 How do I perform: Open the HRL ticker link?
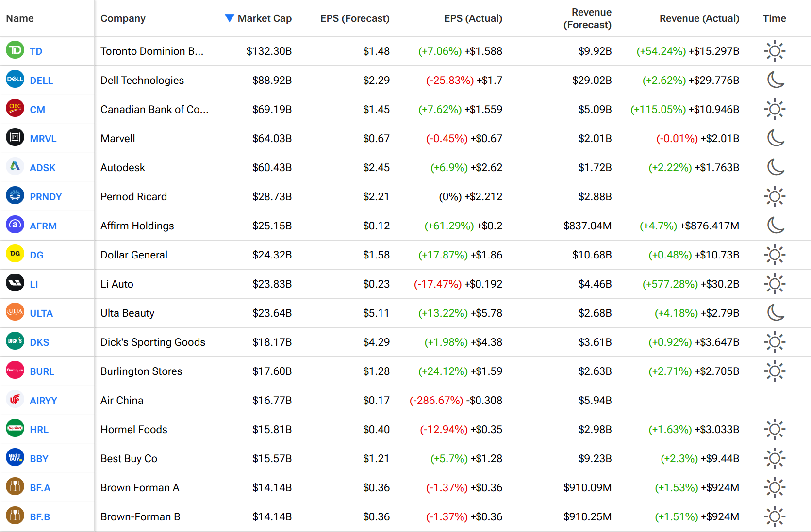click(39, 430)
